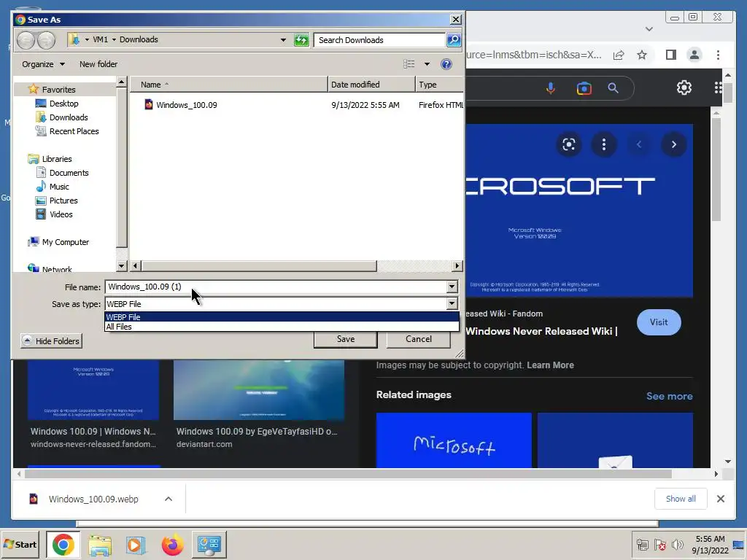The image size is (747, 560).
Task: Select My Computer in navigation pane
Action: pyautogui.click(x=65, y=242)
